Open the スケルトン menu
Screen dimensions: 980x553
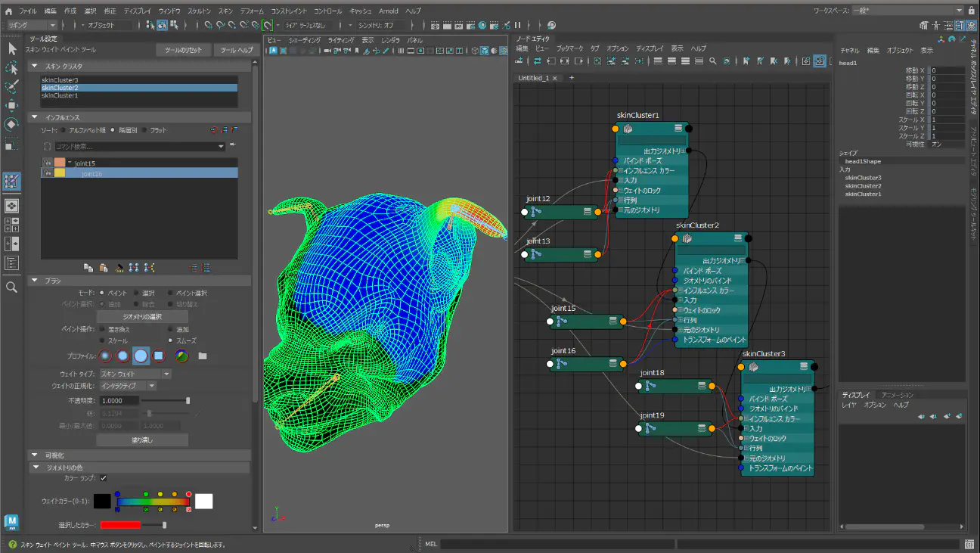point(199,11)
